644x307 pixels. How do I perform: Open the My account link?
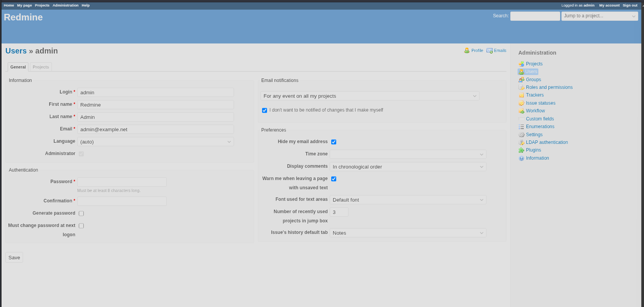(609, 5)
